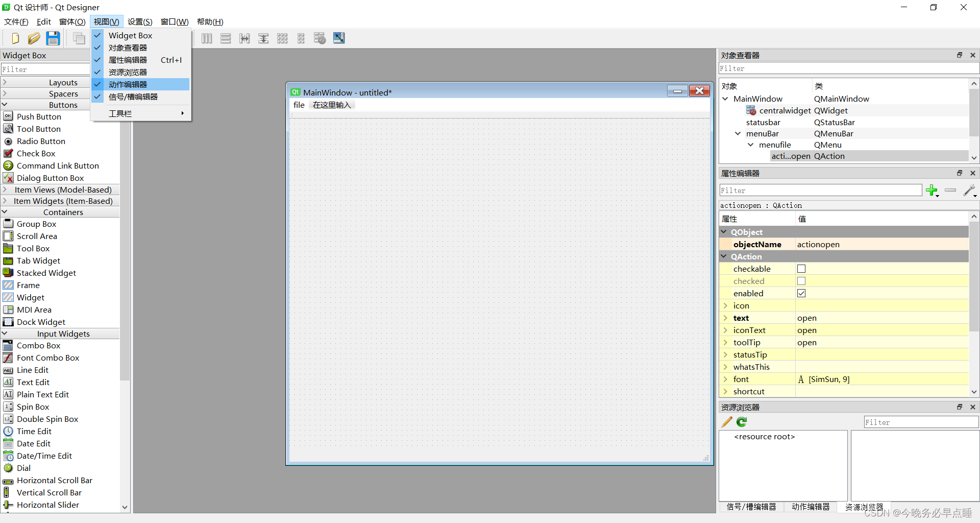This screenshot has height=523, width=980.
Task: Select Tab Widget in Widget Box
Action: coord(38,260)
